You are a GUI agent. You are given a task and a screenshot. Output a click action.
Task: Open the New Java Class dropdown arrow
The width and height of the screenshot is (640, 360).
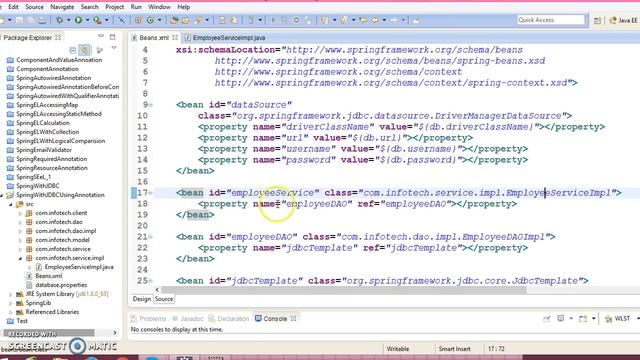coord(159,20)
